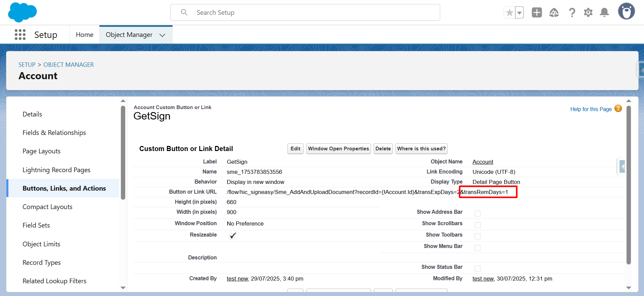Viewport: 644px width, 296px height.
Task: Click the GetSign page heading
Action: (x=152, y=116)
